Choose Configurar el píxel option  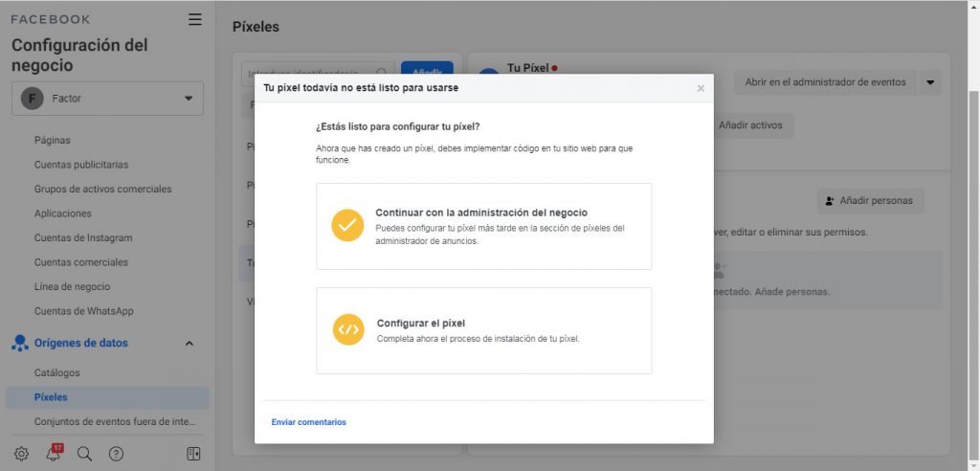(483, 331)
